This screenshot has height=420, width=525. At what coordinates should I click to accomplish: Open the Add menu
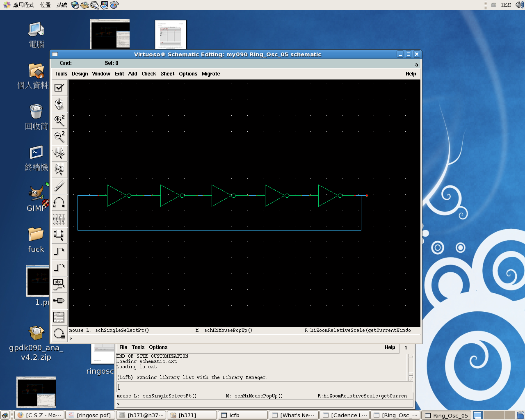point(132,73)
